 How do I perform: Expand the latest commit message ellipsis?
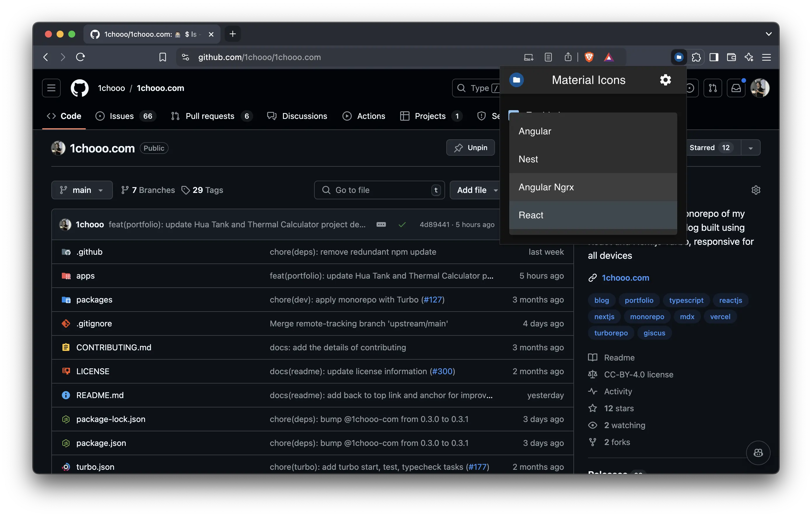pos(381,224)
